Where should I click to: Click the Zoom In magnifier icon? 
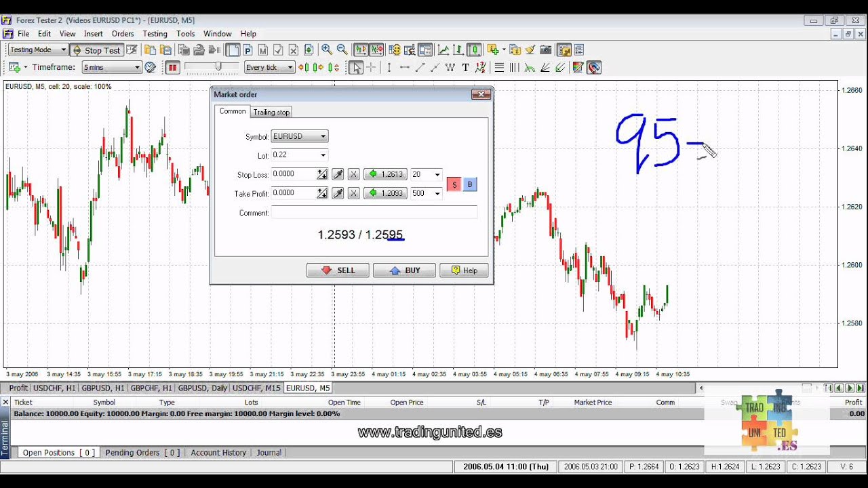click(327, 49)
